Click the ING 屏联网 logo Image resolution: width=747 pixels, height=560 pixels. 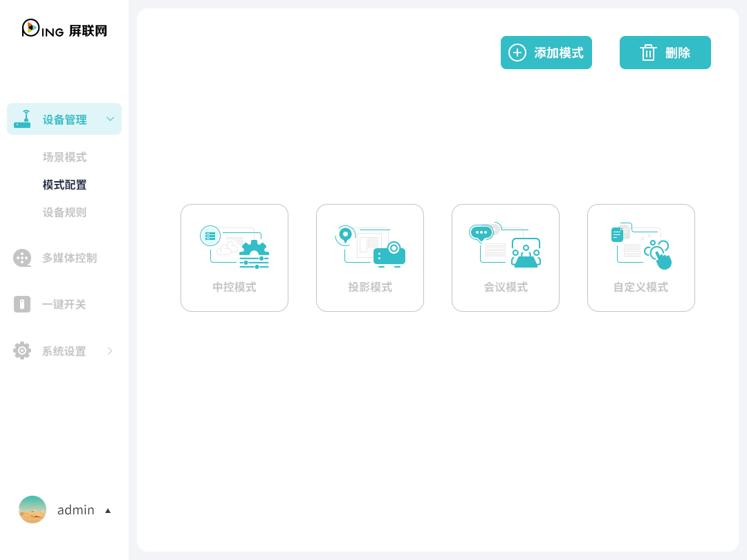point(64,29)
